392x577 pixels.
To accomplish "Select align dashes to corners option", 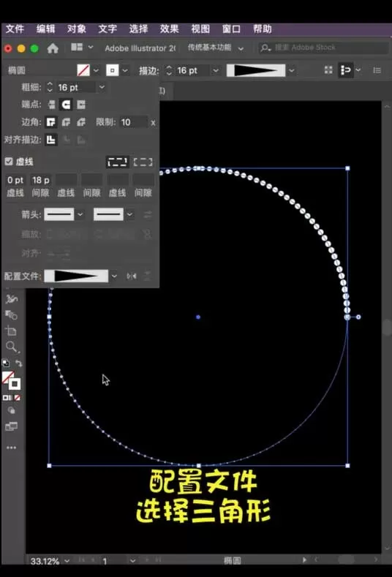I will point(143,162).
